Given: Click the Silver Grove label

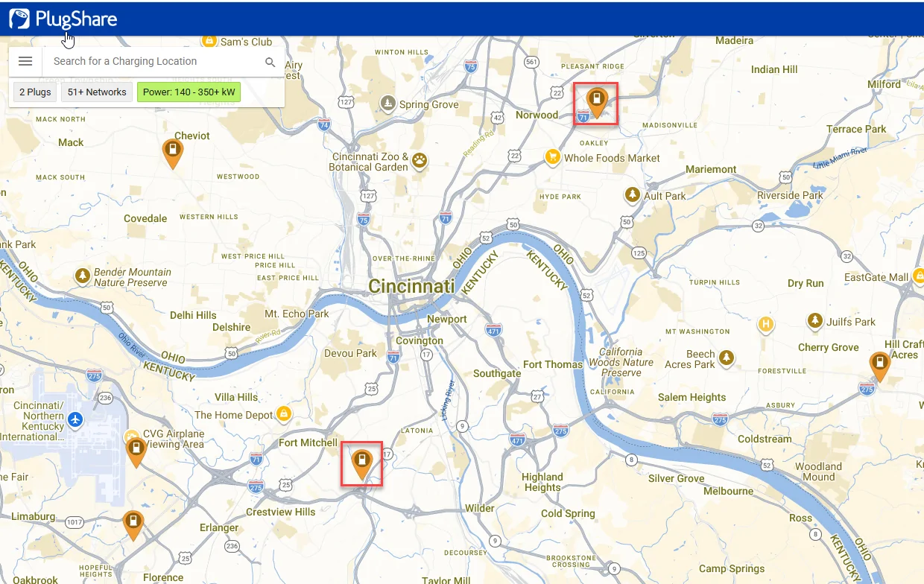Looking at the screenshot, I should click(677, 478).
